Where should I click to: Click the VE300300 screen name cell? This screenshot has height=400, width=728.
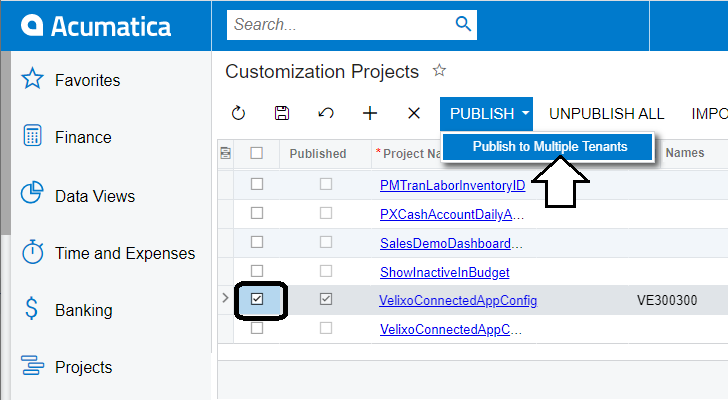click(x=667, y=300)
